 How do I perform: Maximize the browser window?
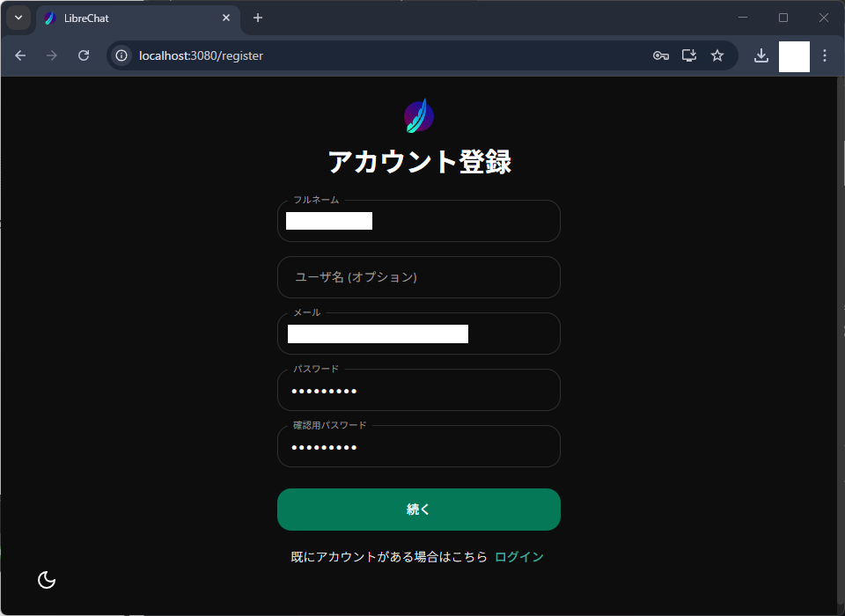point(783,18)
